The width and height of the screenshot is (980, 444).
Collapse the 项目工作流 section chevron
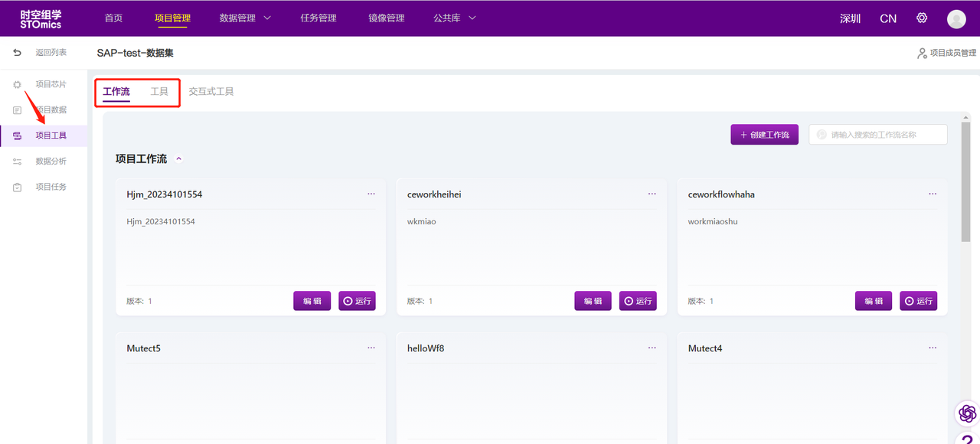click(179, 159)
